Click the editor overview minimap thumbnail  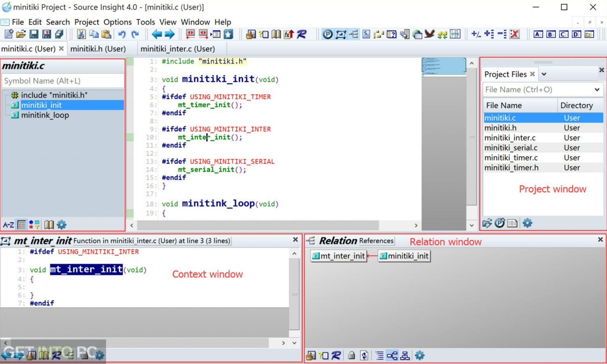tap(444, 66)
